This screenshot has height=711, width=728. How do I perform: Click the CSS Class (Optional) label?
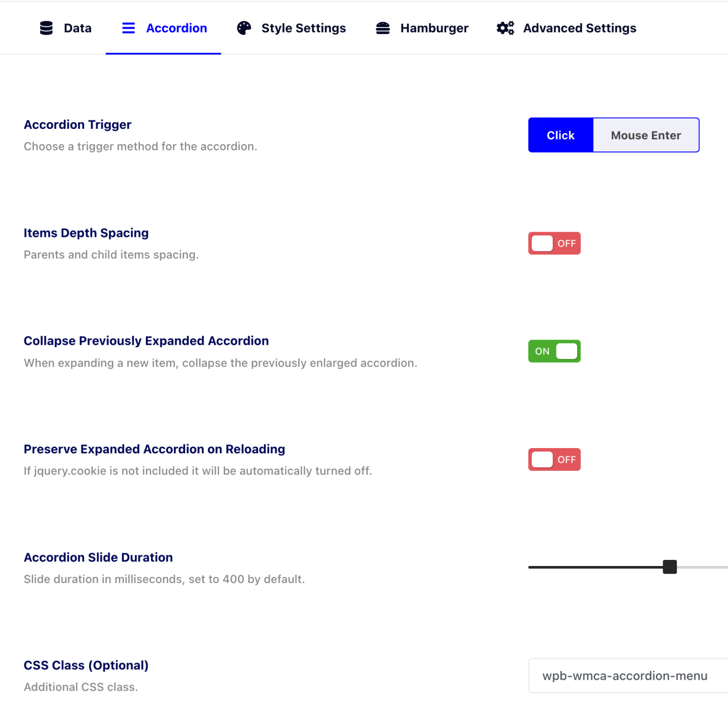[x=86, y=666]
